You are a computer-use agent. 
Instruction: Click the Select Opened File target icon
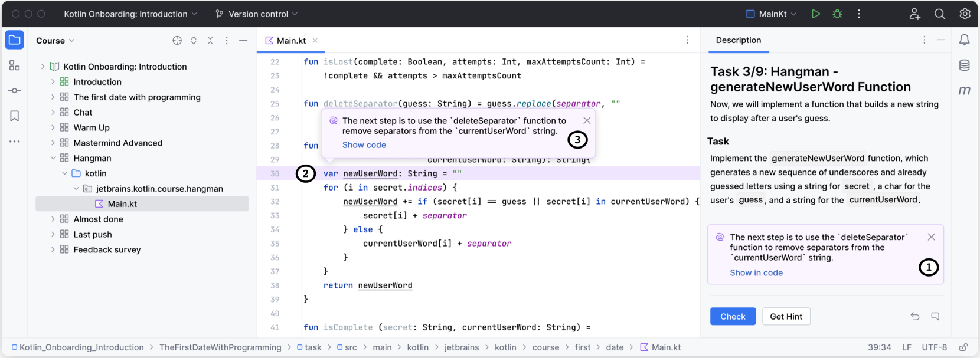177,41
